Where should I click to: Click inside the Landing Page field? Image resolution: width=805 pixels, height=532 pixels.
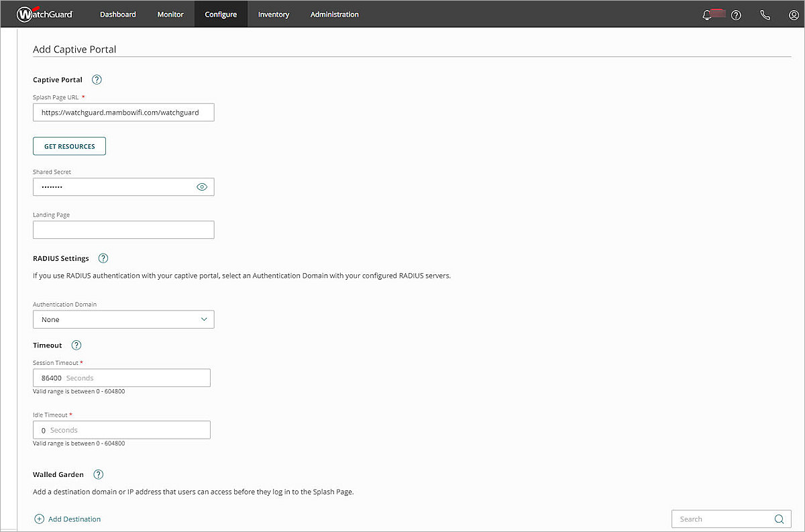123,229
